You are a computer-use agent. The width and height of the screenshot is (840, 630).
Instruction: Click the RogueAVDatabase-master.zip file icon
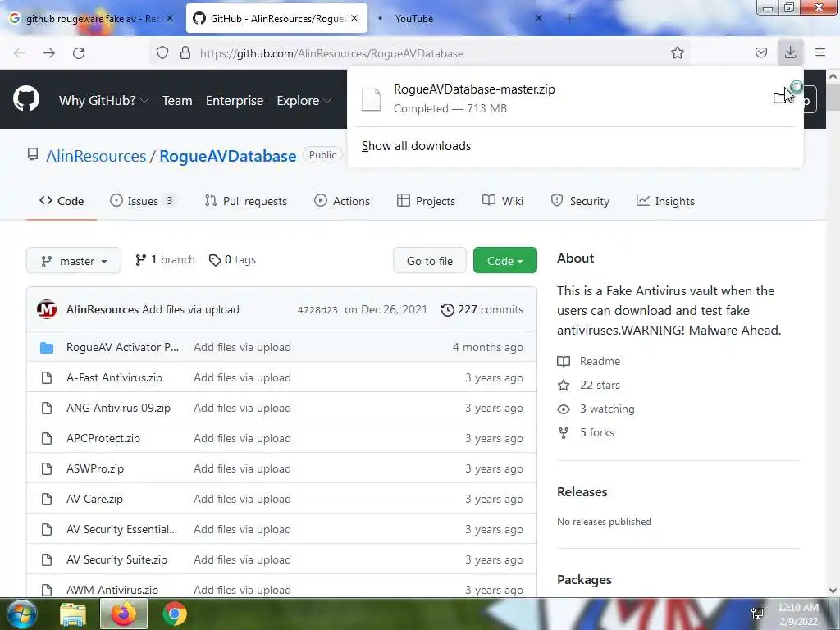[x=372, y=99]
